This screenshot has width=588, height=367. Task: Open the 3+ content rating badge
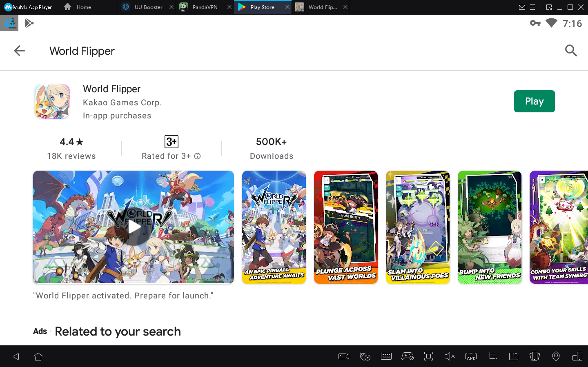[171, 142]
